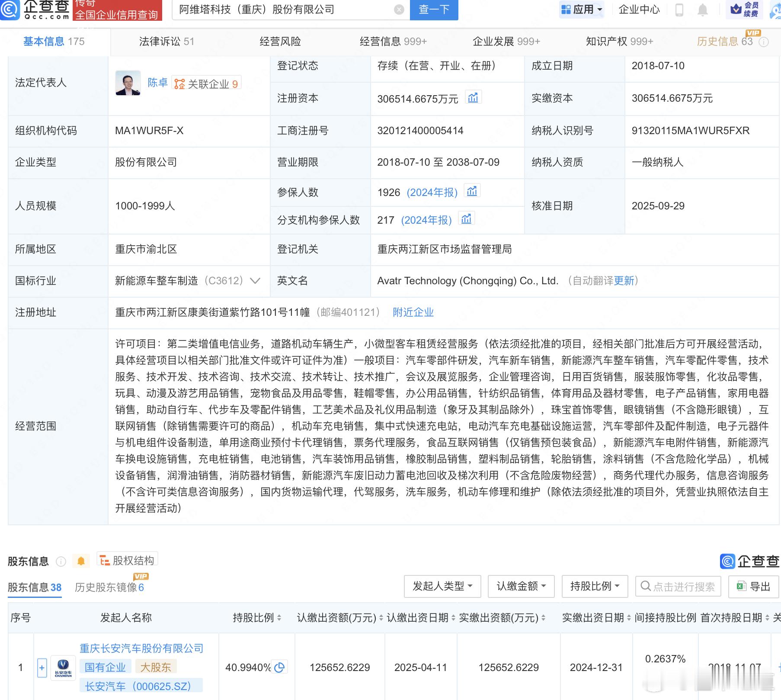Select the taxpayer ID 91320115MA1WUR5FXR
781x700 pixels.
point(691,131)
